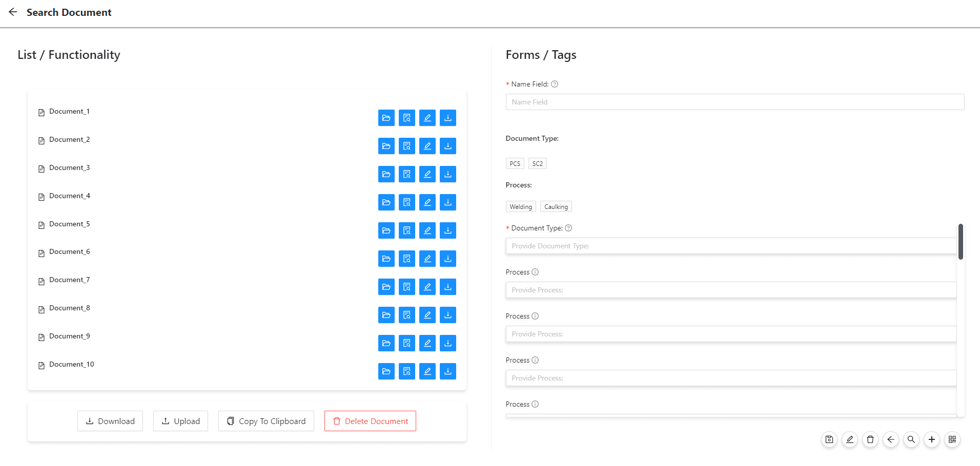The image size is (980, 466).
Task: Select Document_10 in the list
Action: click(72, 364)
